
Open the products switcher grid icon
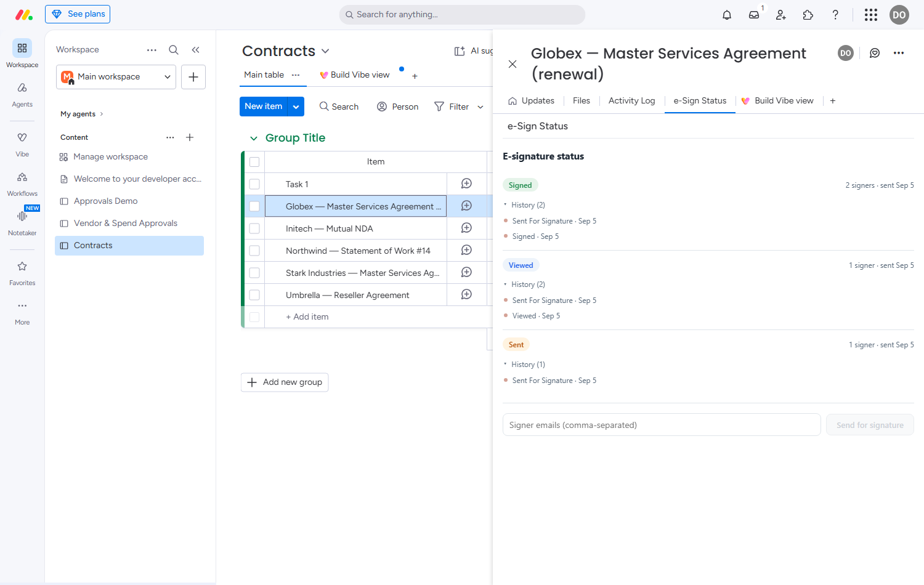(871, 15)
